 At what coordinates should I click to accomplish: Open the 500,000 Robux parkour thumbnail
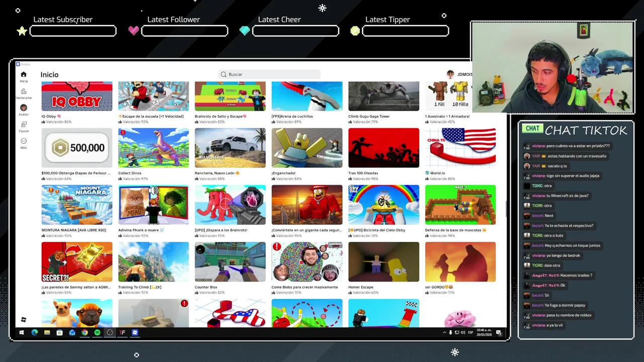pyautogui.click(x=77, y=148)
